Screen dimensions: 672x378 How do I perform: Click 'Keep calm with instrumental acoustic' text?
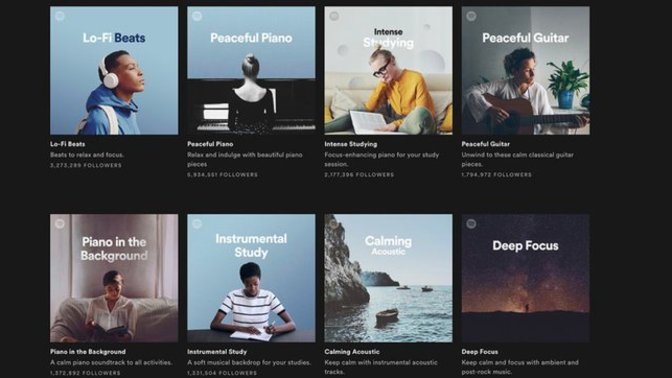tap(381, 362)
